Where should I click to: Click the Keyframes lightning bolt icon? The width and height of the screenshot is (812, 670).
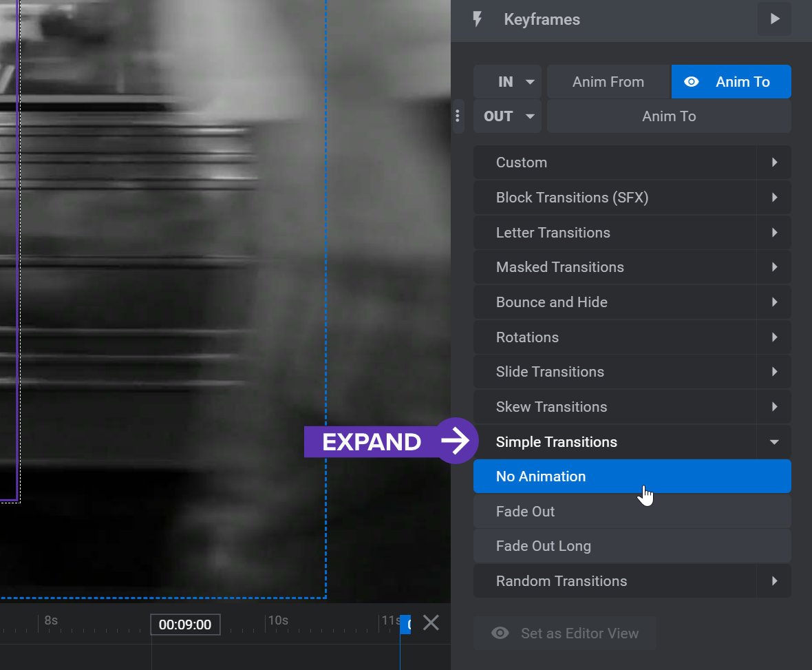(477, 19)
